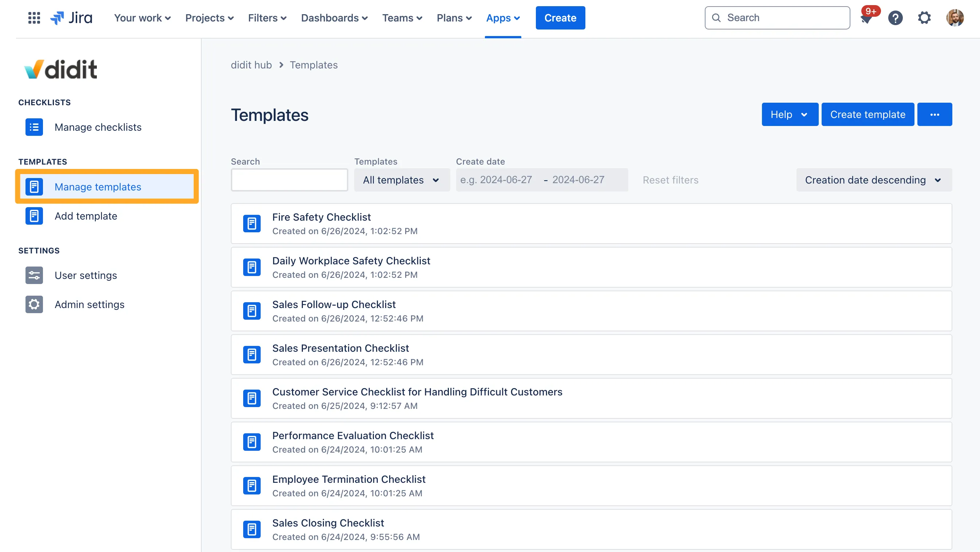
Task: Open Sales Presentation Checklist template
Action: 591,355
